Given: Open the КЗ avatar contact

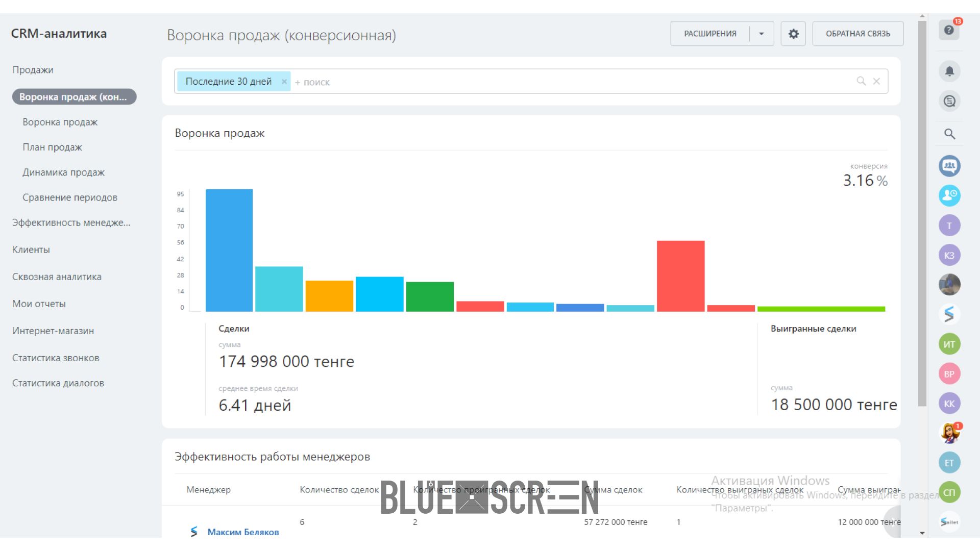Looking at the screenshot, I should pos(949,255).
